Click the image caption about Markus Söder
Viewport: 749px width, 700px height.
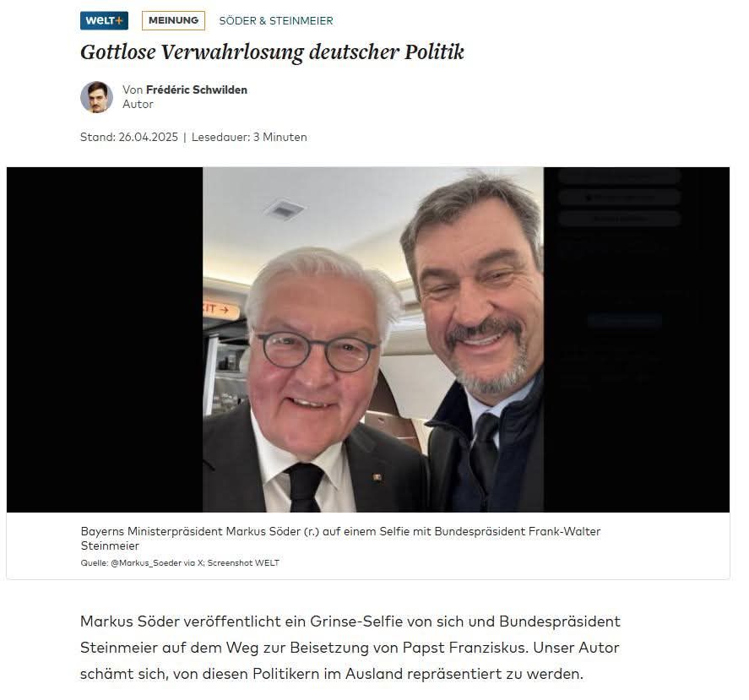(340, 539)
